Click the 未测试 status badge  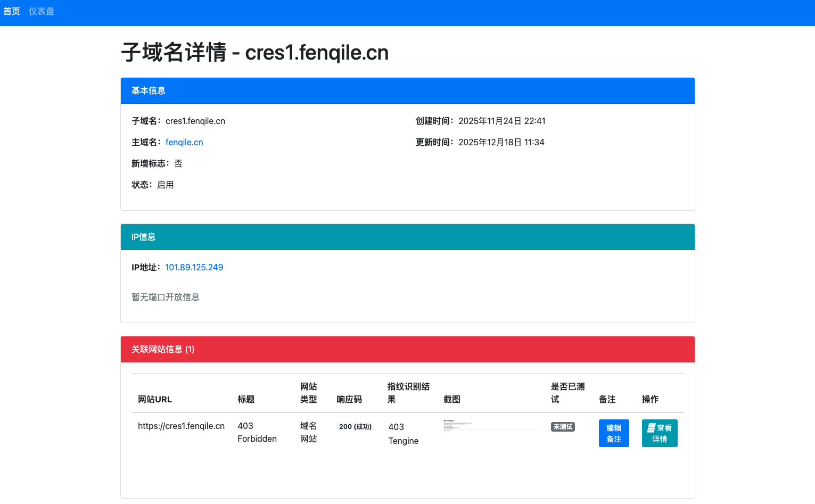(x=563, y=427)
